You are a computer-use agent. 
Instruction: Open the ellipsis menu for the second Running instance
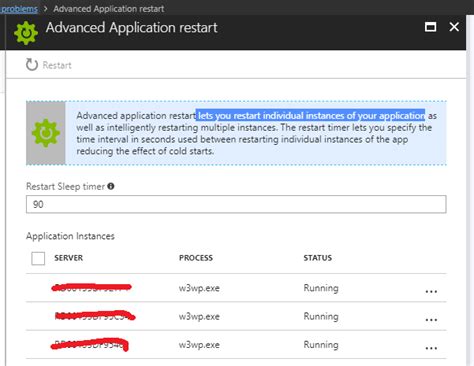click(431, 320)
